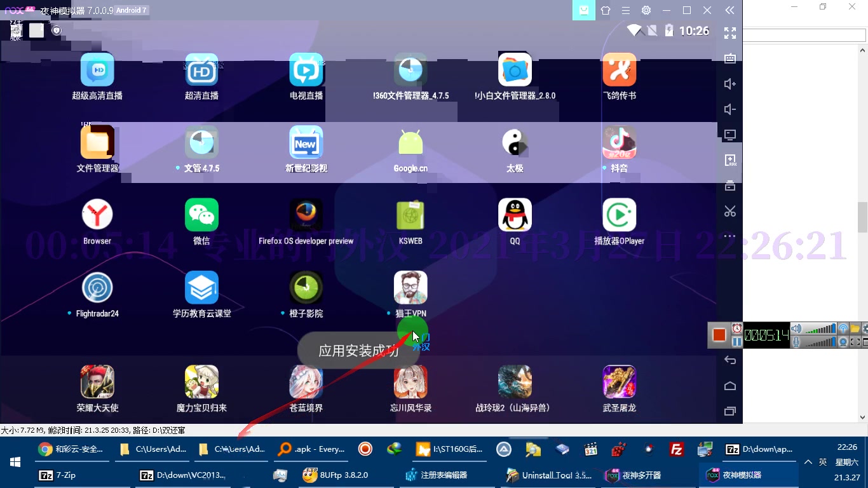Launch the 抖音 app
Image resolution: width=868 pixels, height=488 pixels.
pyautogui.click(x=619, y=142)
